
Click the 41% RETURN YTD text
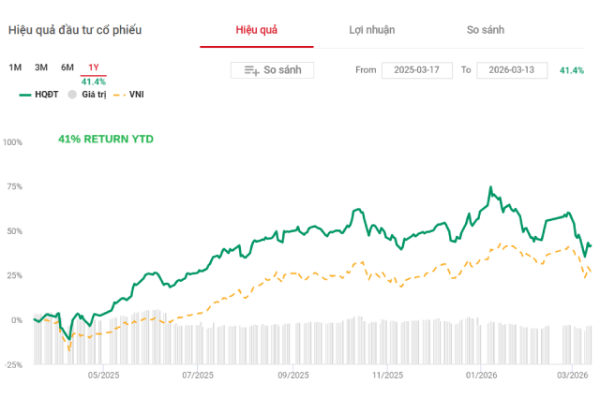(106, 139)
